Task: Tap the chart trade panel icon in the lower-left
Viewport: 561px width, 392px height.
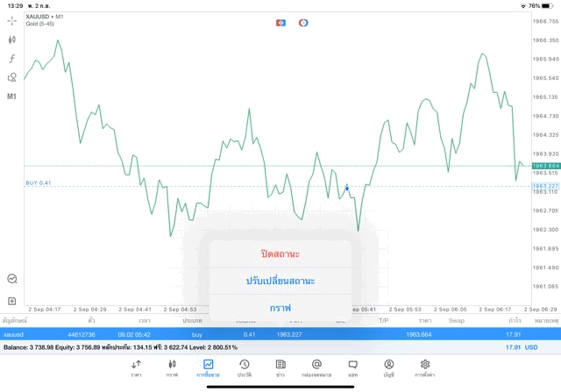Action: [12, 278]
